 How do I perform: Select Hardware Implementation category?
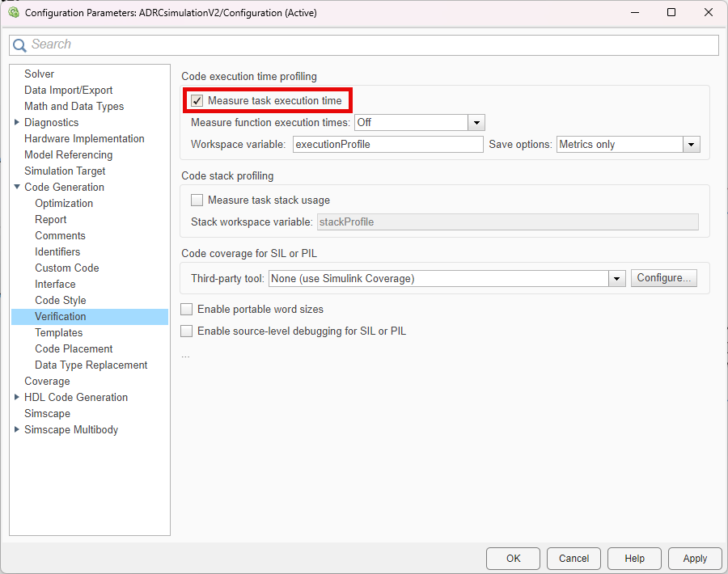84,139
